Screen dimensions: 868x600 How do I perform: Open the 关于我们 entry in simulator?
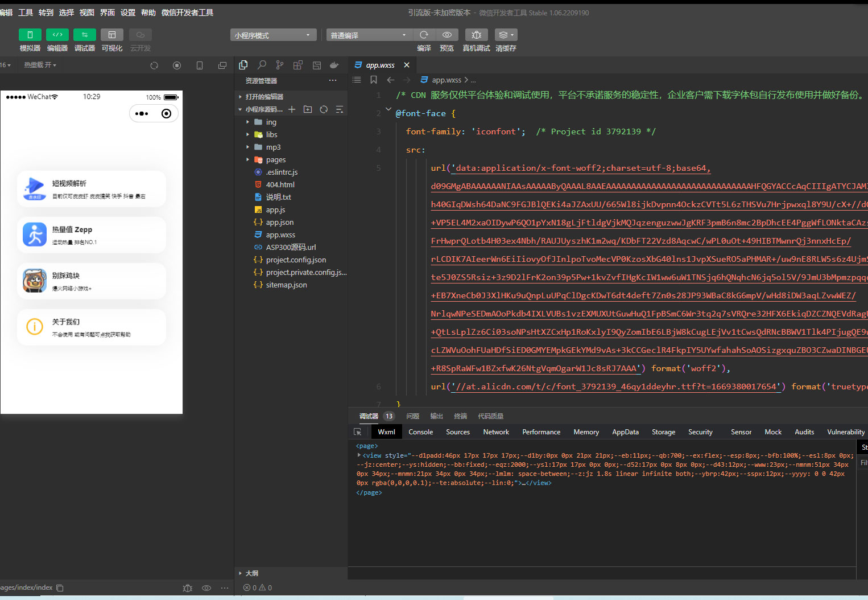pos(92,327)
